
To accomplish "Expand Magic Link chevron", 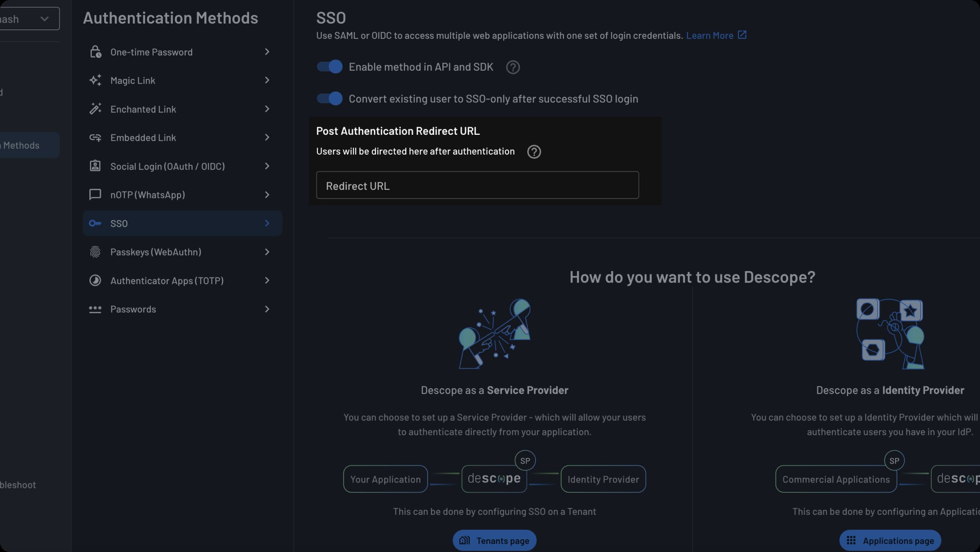I will (x=267, y=80).
